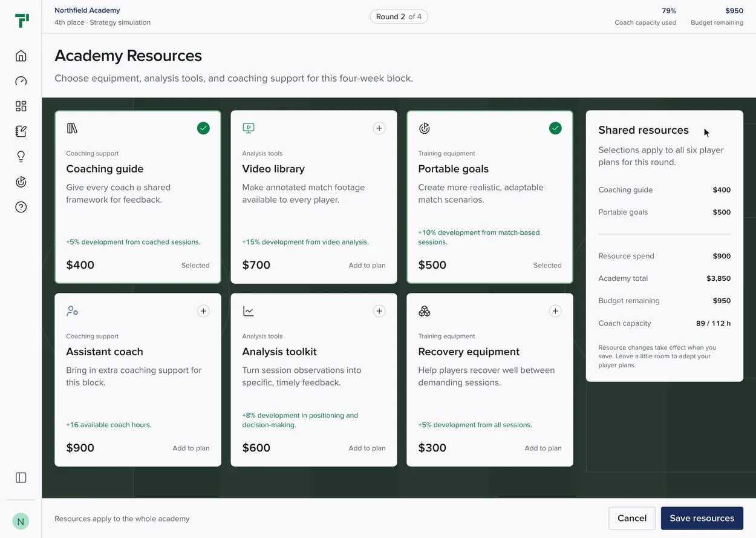Open the notebook with pencil sidebar icon

[21, 131]
